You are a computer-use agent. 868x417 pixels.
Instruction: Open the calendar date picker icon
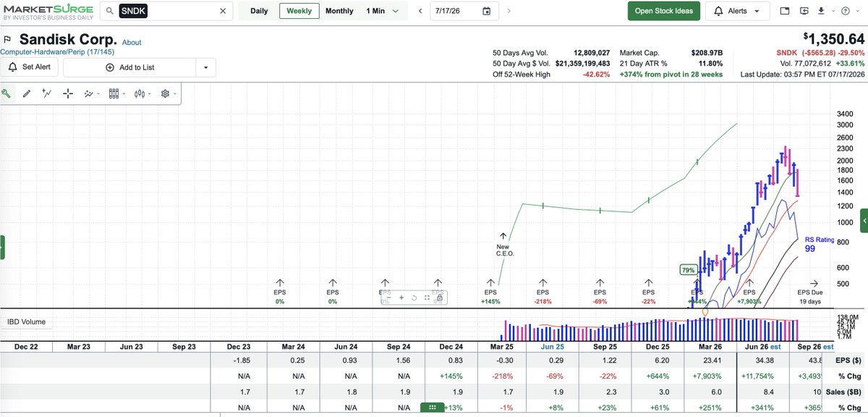[486, 11]
